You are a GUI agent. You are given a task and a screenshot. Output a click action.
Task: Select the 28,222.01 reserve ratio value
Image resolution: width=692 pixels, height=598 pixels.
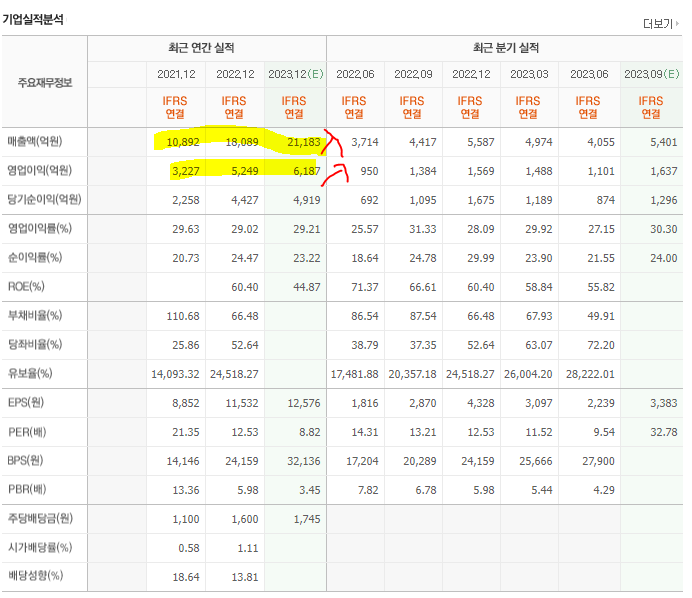[590, 374]
